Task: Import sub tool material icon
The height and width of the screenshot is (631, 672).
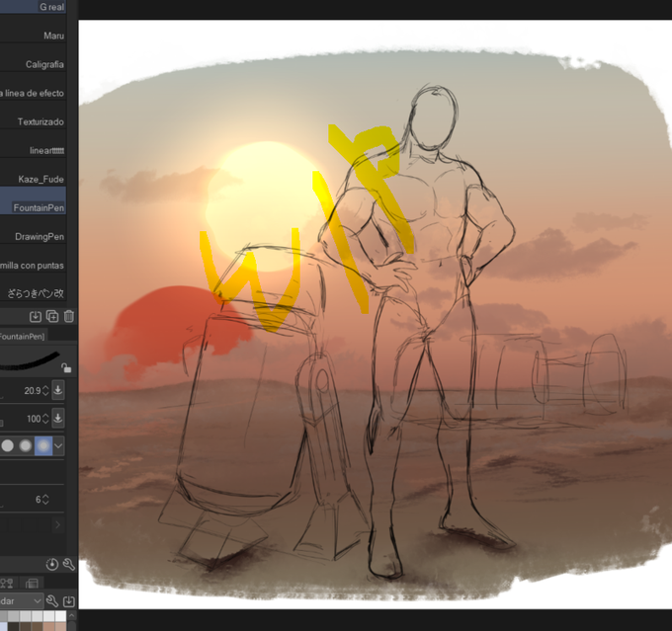Action: pos(36,316)
